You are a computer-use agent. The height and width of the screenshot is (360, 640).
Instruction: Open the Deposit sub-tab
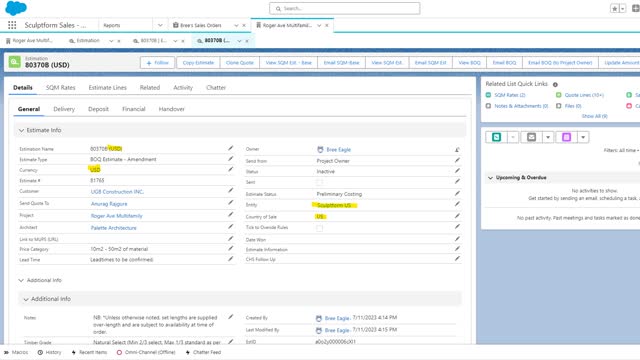(x=98, y=109)
